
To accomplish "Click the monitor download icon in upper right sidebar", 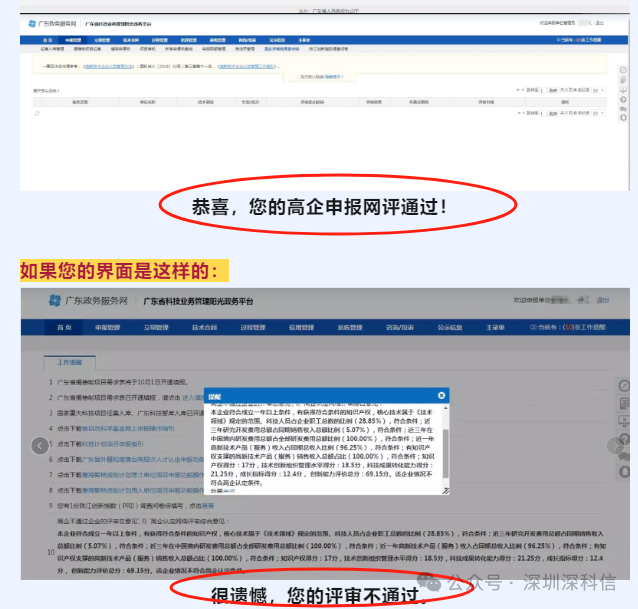I will point(623,89).
